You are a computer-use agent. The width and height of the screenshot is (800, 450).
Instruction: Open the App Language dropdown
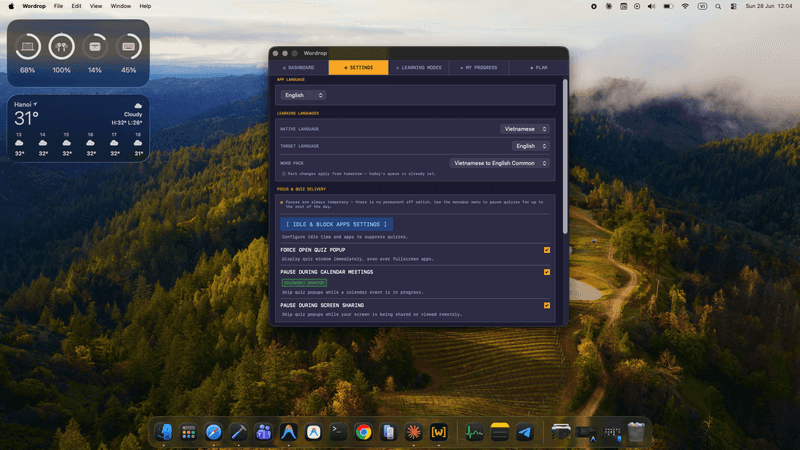303,95
